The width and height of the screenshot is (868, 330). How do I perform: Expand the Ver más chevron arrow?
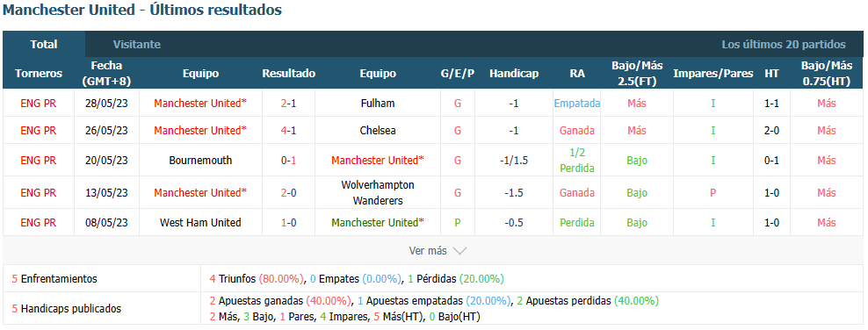459,251
